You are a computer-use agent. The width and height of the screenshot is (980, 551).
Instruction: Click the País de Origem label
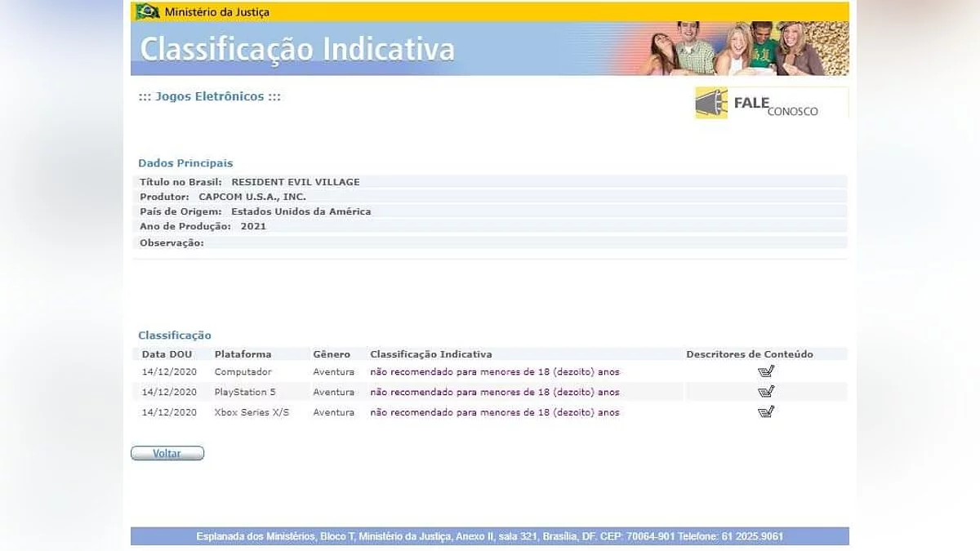(180, 211)
